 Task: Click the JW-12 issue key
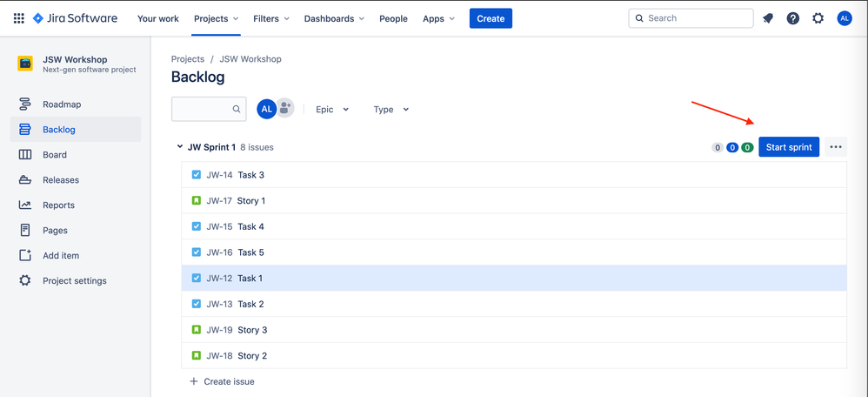tap(219, 279)
